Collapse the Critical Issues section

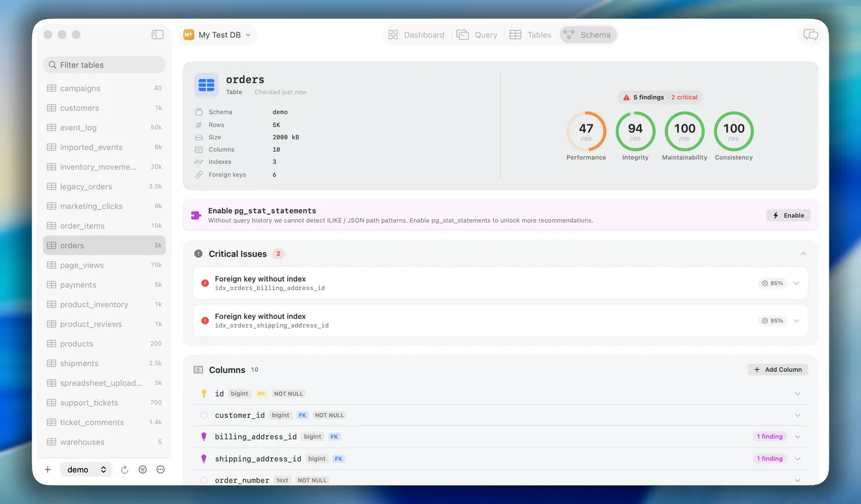point(803,254)
